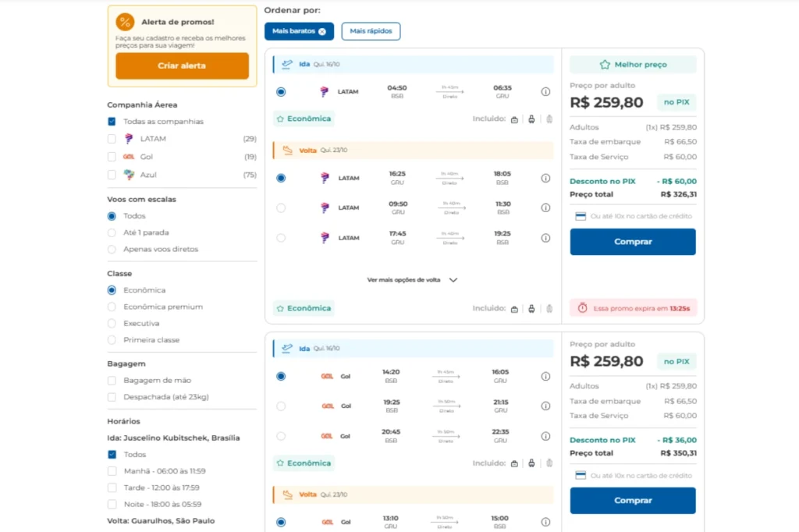Enable Bagagem de mão filter
Image resolution: width=799 pixels, height=532 pixels.
coord(112,381)
